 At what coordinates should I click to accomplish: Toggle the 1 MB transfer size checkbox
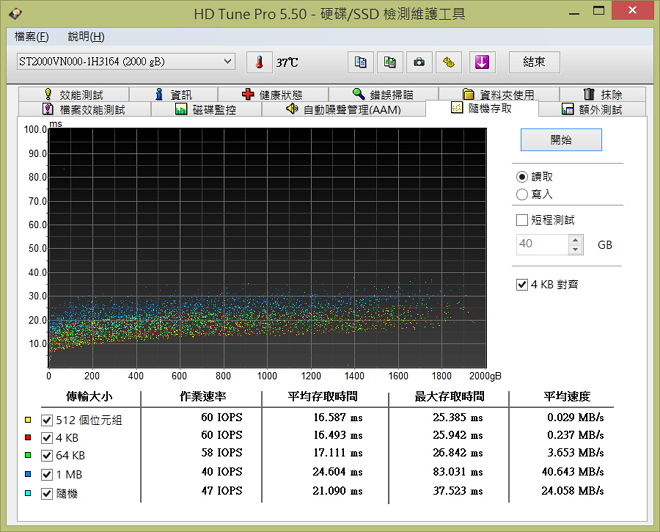(x=47, y=474)
